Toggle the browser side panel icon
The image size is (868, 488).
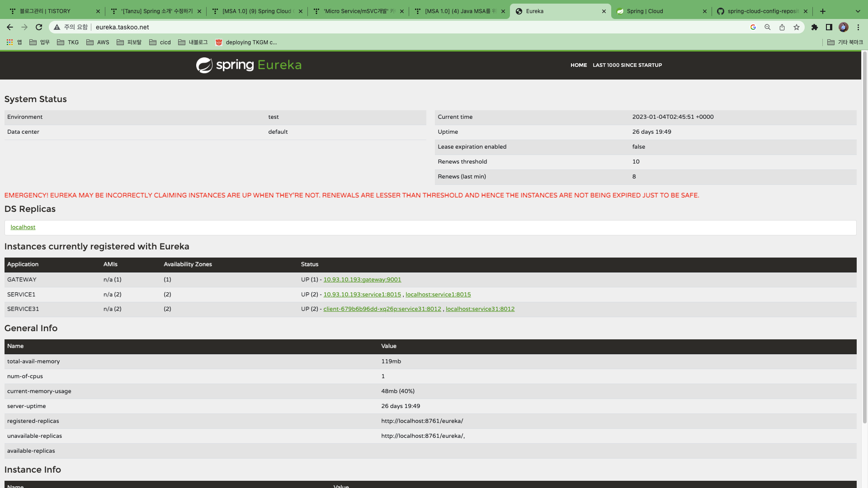pos(829,27)
